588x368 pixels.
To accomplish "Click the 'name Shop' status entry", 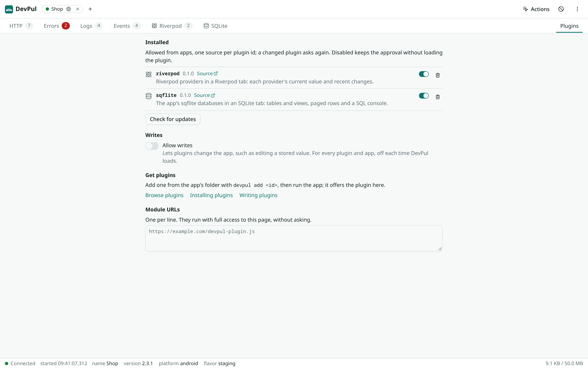I will click(105, 363).
